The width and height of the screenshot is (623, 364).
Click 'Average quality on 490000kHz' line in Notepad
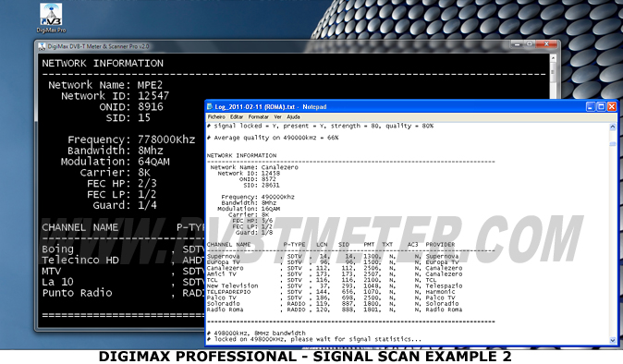273,138
